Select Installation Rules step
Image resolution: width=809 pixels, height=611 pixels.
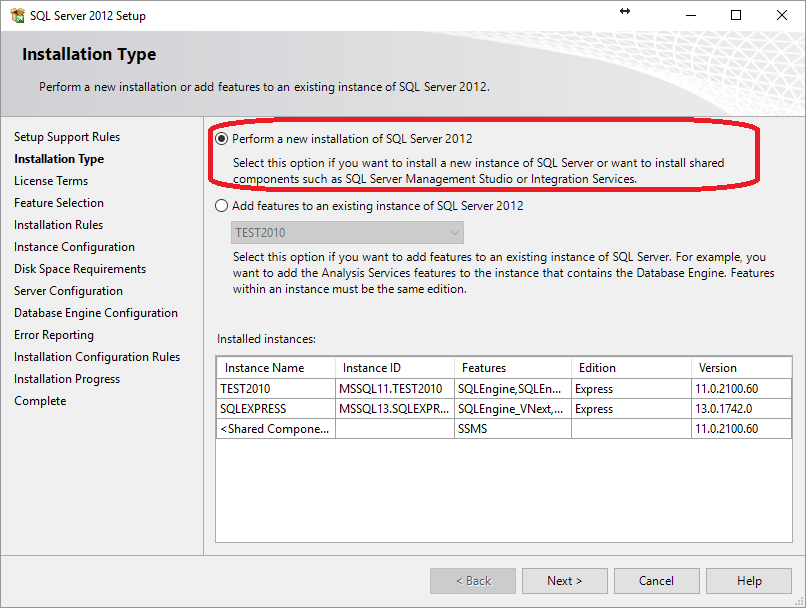tap(58, 225)
